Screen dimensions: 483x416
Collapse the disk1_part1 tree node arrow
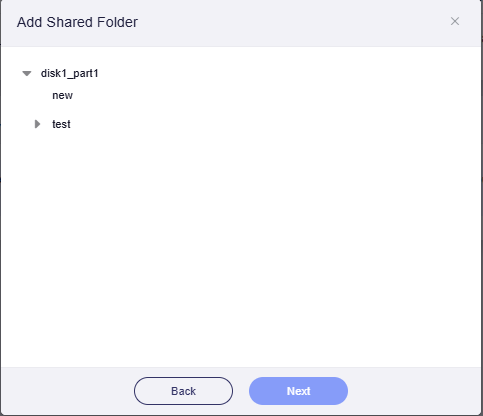tap(27, 73)
